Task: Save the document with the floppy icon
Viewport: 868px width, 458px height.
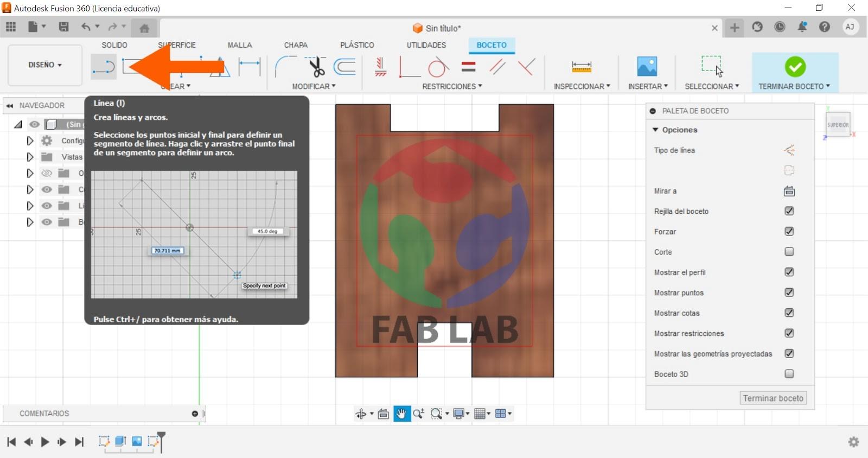Action: (x=63, y=27)
